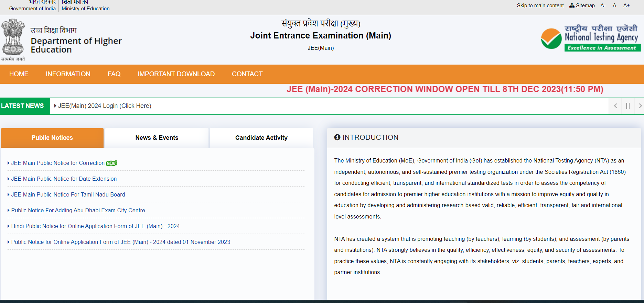The image size is (644, 303).
Task: Click the JEE(Main) subtitle text
Action: pyautogui.click(x=321, y=48)
